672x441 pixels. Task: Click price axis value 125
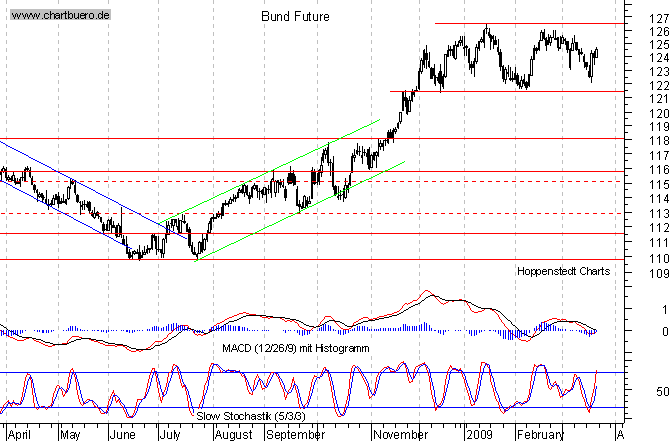[x=659, y=45]
